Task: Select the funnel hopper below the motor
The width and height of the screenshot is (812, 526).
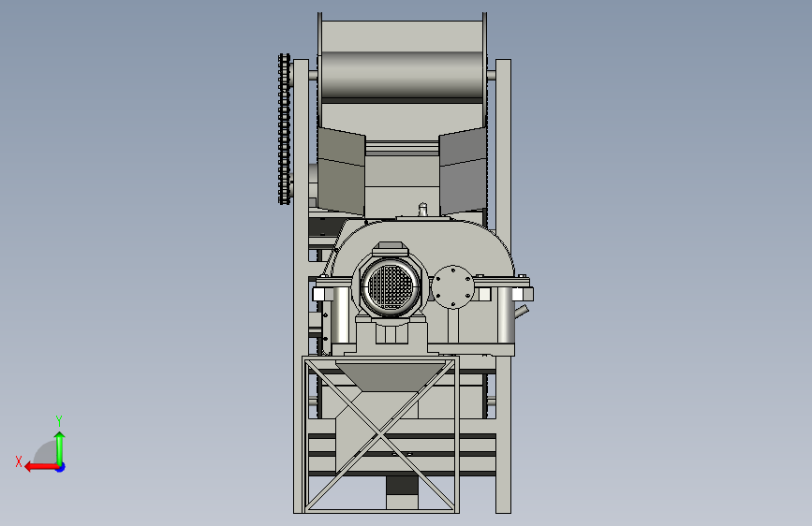Action: click(x=390, y=375)
